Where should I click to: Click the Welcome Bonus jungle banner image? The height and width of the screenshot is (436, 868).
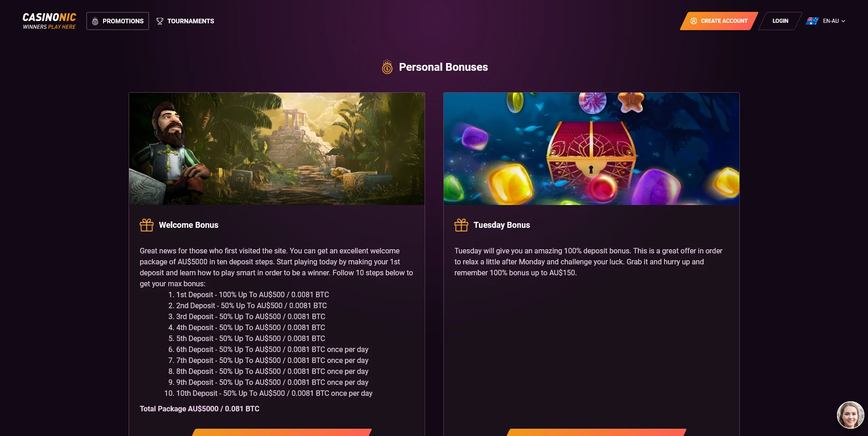coord(277,149)
